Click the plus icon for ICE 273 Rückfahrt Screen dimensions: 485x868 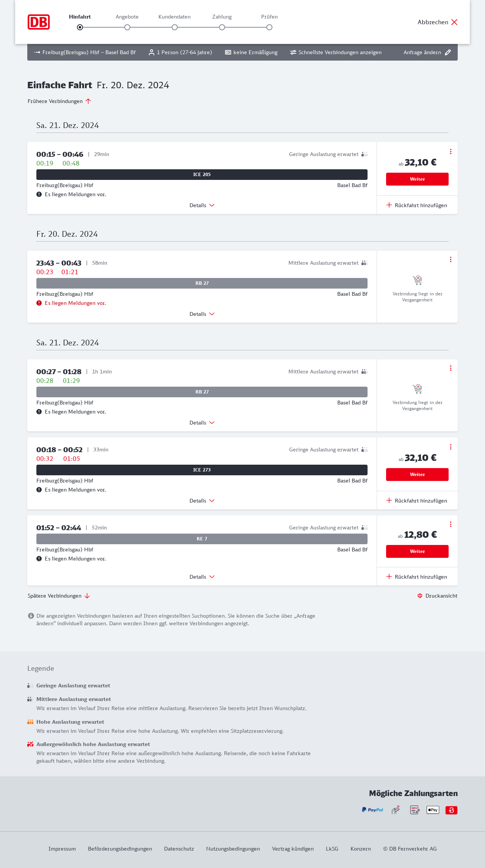(389, 500)
